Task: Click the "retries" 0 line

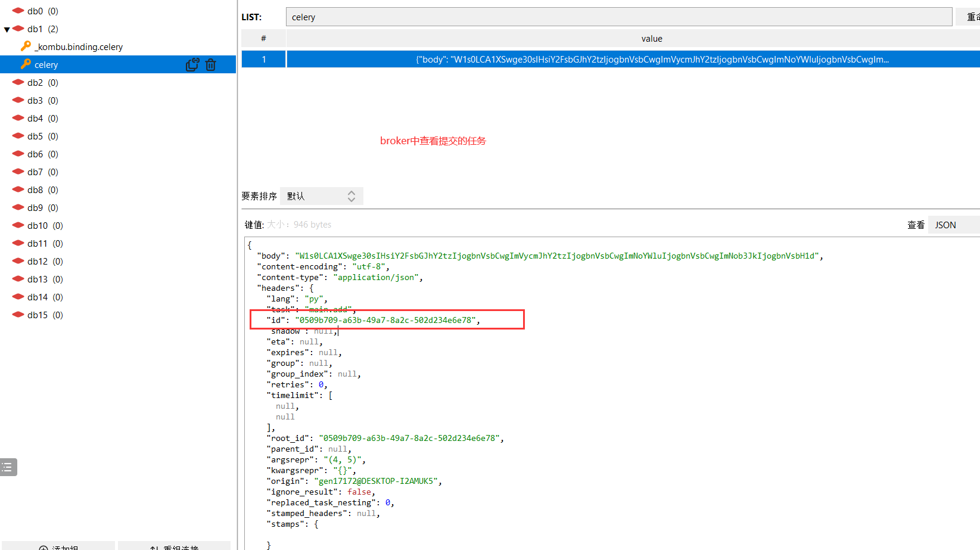Action: [x=297, y=384]
